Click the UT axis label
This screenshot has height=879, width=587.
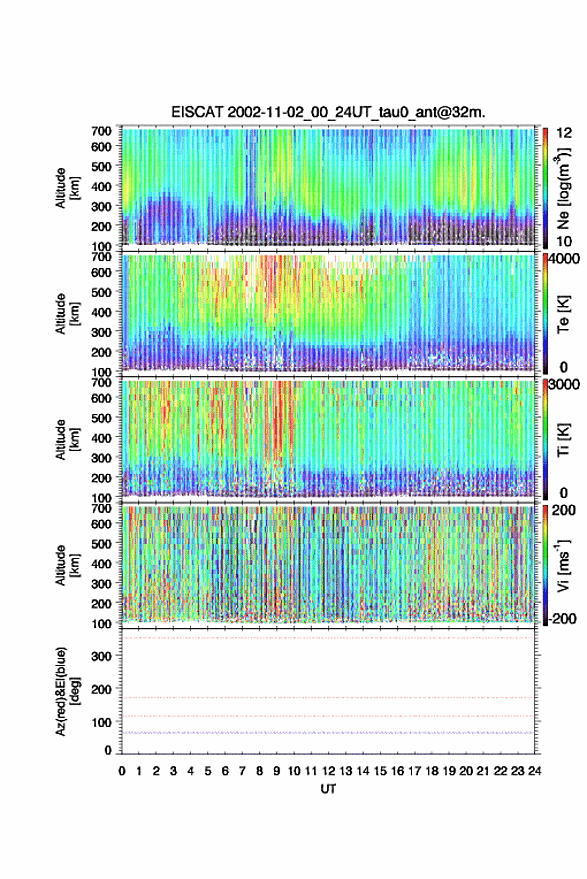pyautogui.click(x=328, y=789)
